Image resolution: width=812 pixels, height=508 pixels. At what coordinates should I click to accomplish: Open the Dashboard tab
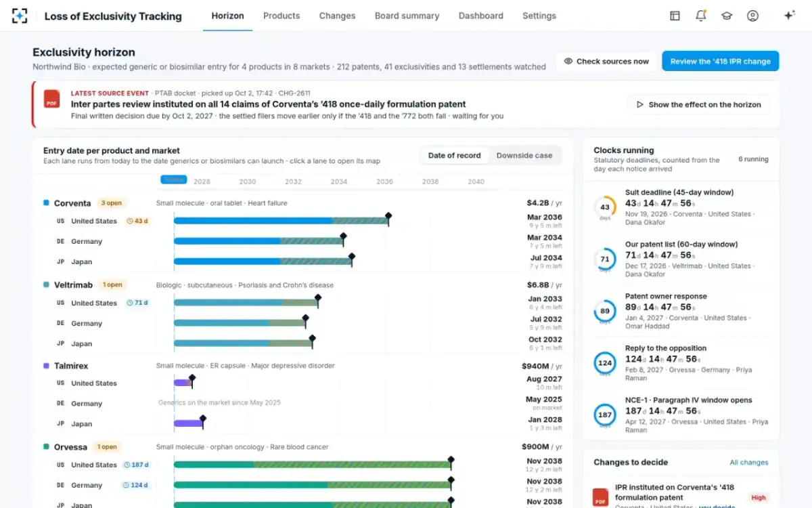coord(481,16)
